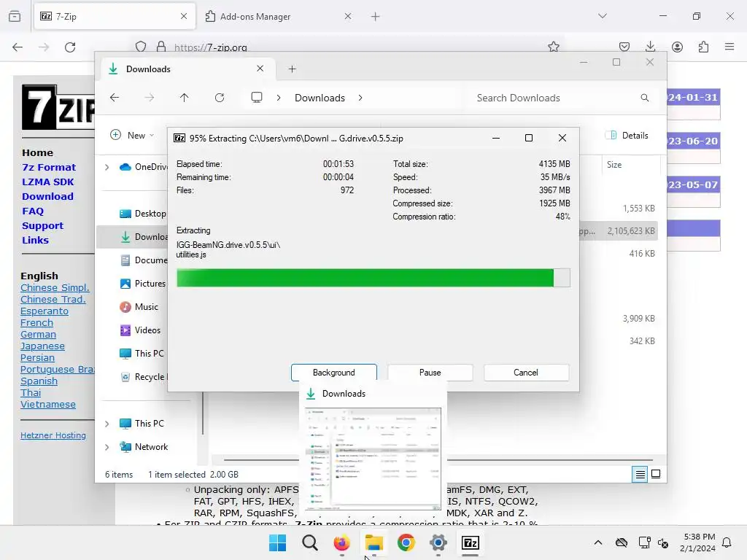Open the Support link on 7-zip.org
Image resolution: width=747 pixels, height=560 pixels.
pyautogui.click(x=42, y=226)
